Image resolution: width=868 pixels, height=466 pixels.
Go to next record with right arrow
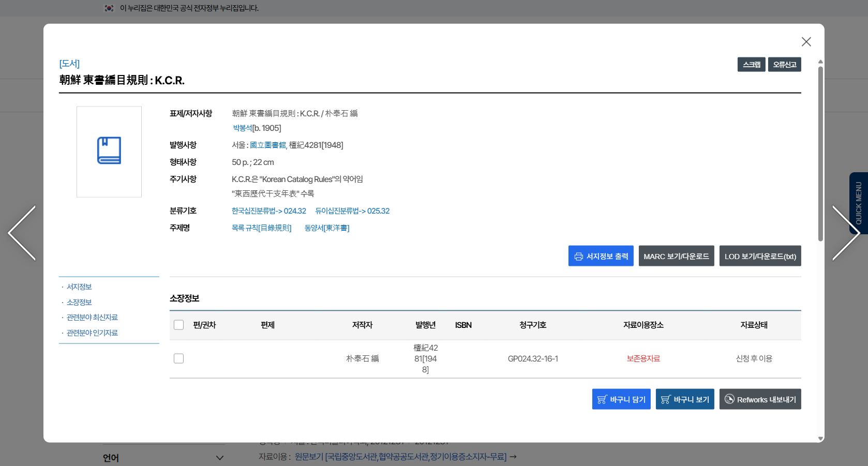tap(845, 233)
